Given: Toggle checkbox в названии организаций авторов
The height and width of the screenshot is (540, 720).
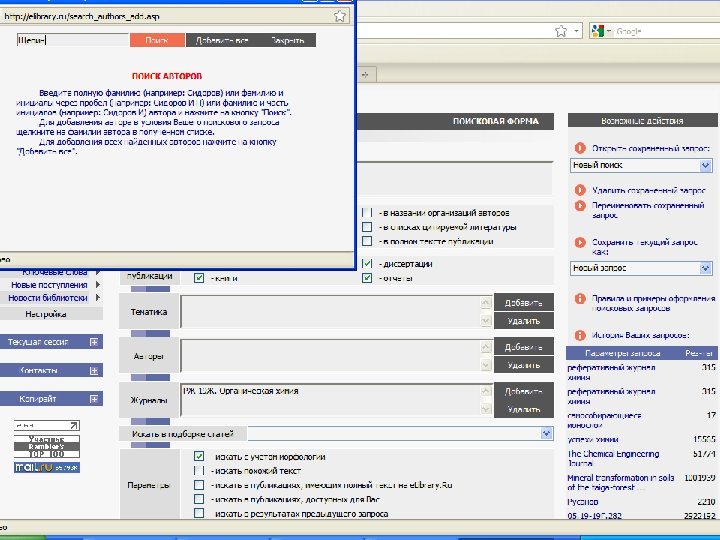Looking at the screenshot, I should (367, 213).
